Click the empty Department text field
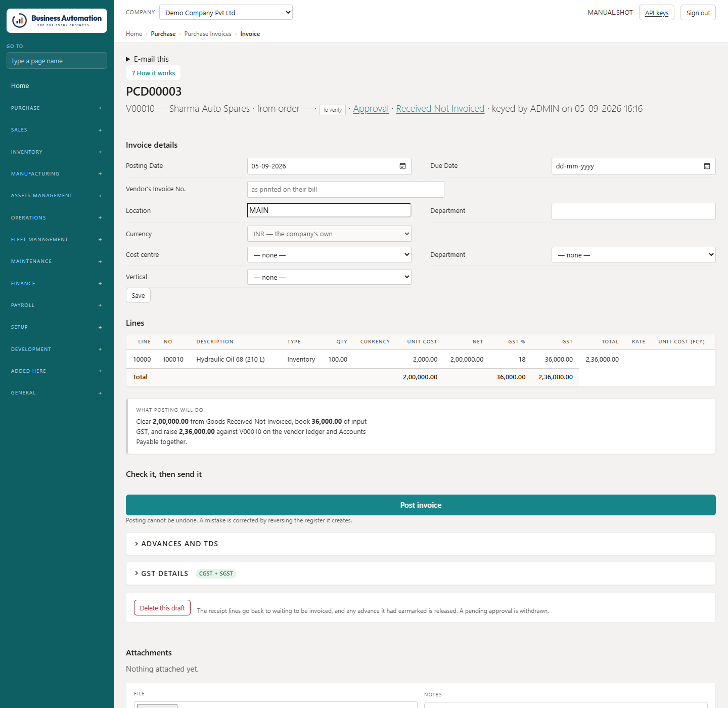Image resolution: width=728 pixels, height=708 pixels. 633,211
